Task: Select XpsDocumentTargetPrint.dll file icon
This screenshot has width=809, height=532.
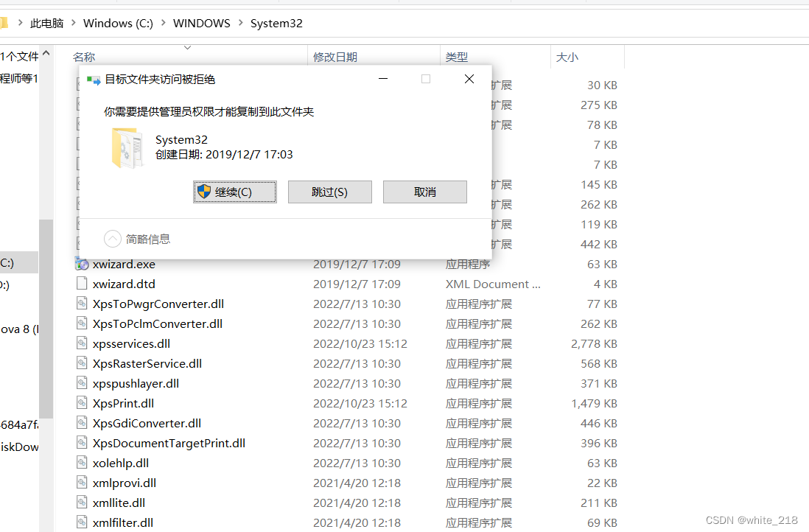Action: tap(82, 443)
